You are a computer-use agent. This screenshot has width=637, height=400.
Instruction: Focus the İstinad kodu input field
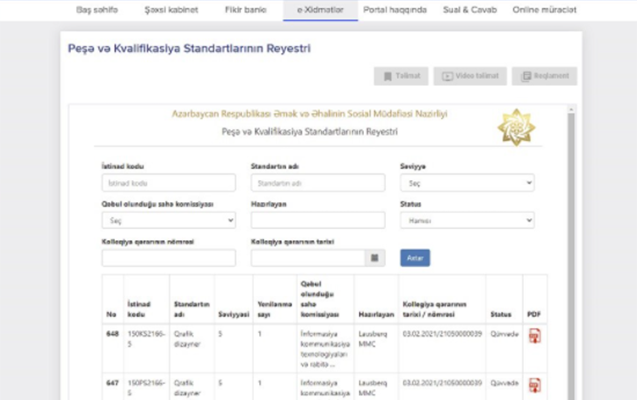coord(168,183)
